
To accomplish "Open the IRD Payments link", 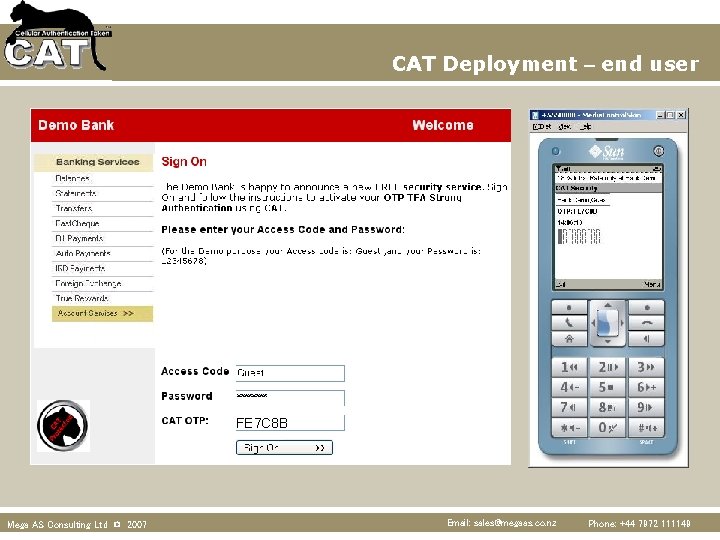I will click(x=80, y=269).
